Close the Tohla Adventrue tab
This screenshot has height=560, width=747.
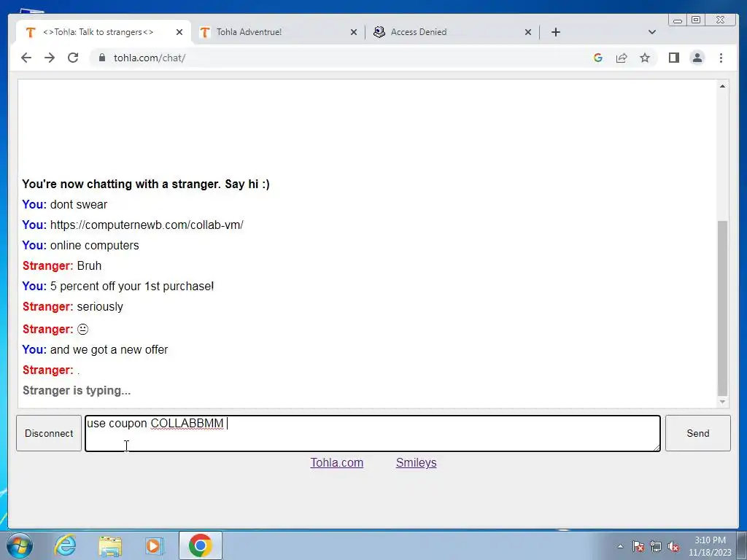[x=354, y=32]
